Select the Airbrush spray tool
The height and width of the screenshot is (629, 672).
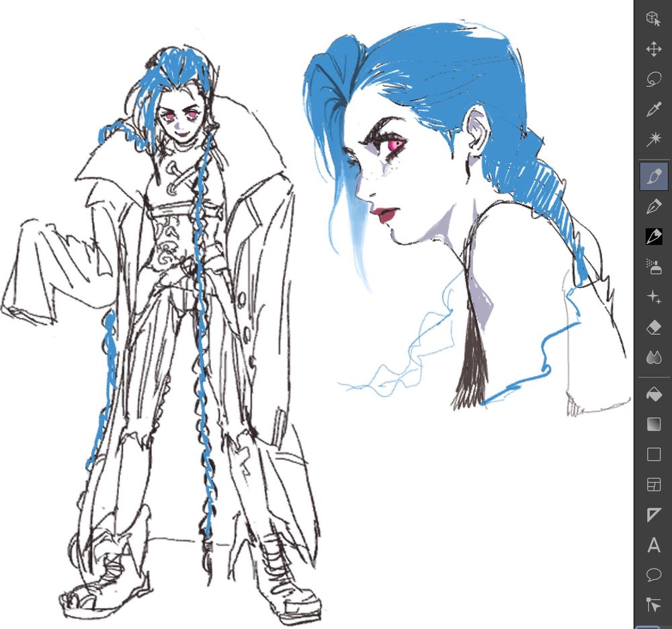point(653,267)
